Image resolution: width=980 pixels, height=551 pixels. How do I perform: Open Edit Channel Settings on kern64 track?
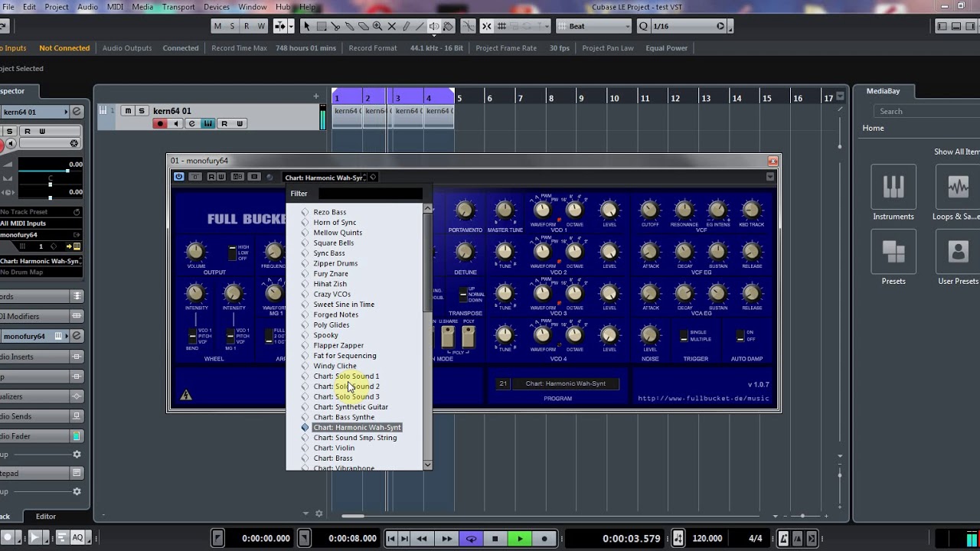pyautogui.click(x=192, y=123)
